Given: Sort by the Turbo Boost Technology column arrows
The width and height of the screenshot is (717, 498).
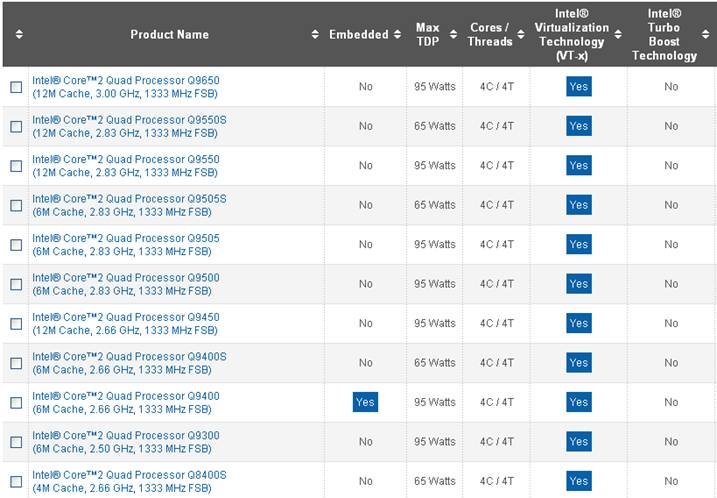Looking at the screenshot, I should (706, 34).
